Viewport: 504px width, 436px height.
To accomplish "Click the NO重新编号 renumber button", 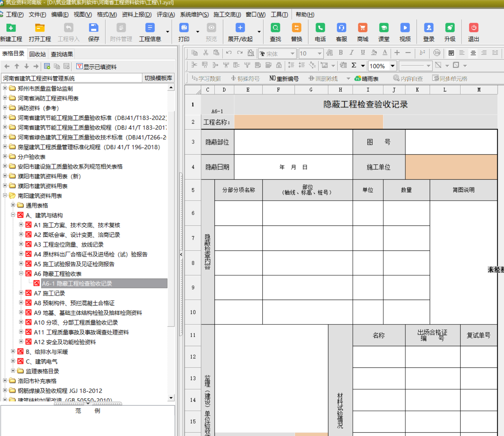I will click(x=284, y=79).
